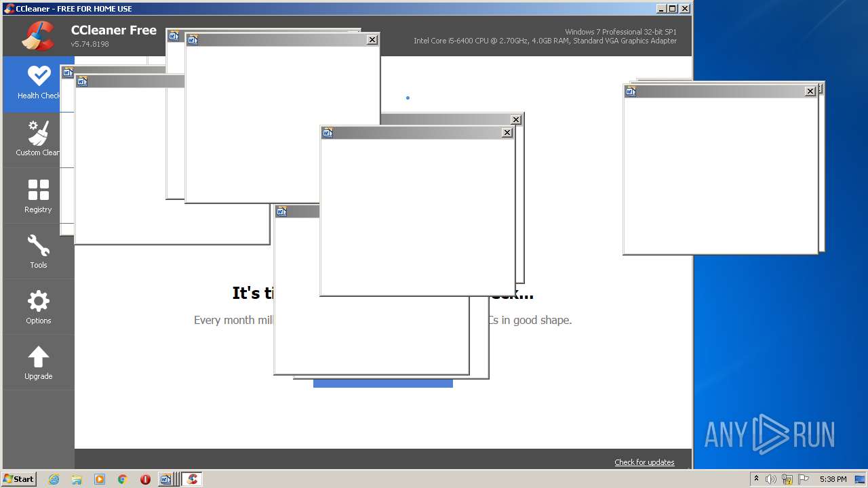Launch Opera browser from taskbar
The height and width of the screenshot is (488, 868).
click(145, 479)
